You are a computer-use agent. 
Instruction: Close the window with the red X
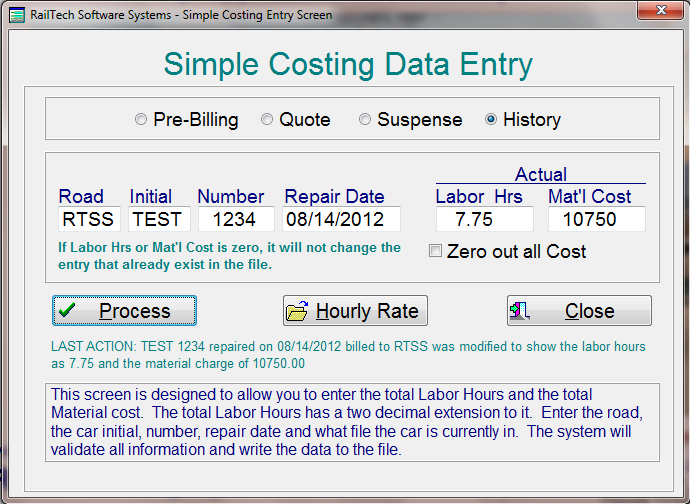pyautogui.click(x=660, y=10)
